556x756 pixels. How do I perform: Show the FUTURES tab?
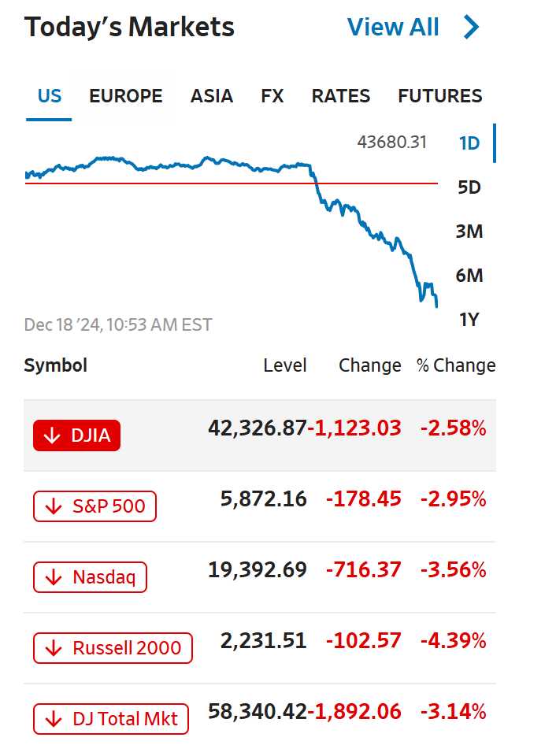pyautogui.click(x=440, y=96)
